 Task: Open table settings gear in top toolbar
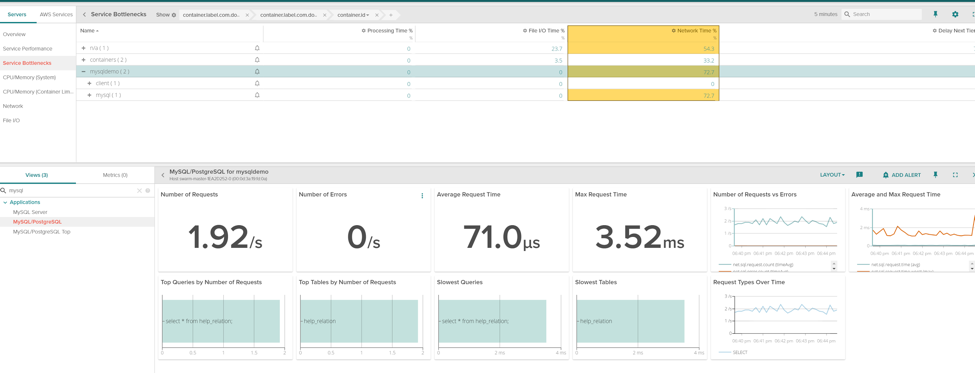click(955, 14)
